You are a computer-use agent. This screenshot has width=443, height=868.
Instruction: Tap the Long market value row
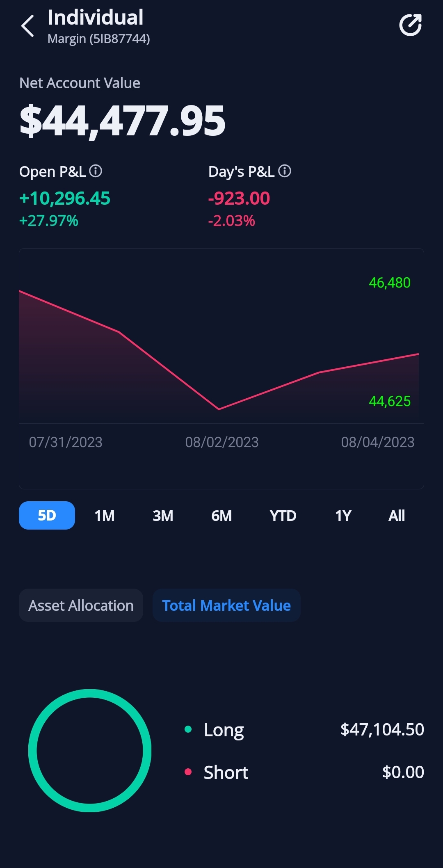pyautogui.click(x=304, y=730)
